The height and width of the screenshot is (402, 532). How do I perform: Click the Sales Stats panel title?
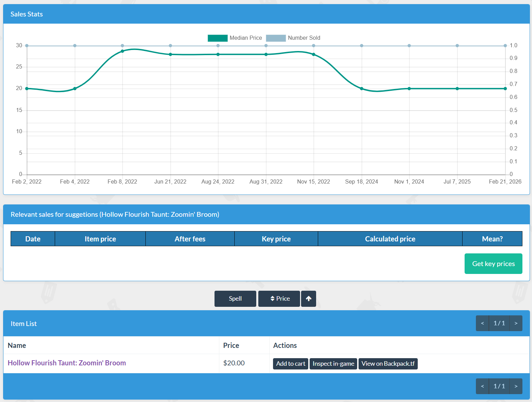pyautogui.click(x=27, y=14)
